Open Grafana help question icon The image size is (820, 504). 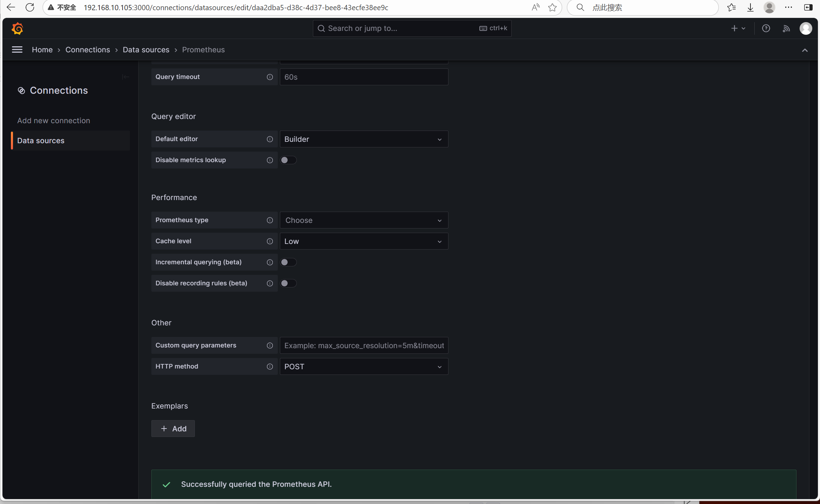click(x=766, y=28)
